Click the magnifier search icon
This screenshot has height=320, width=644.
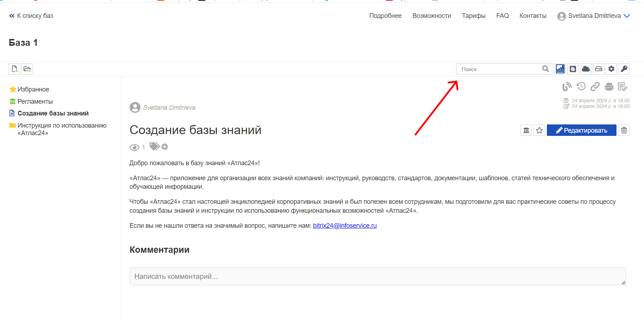545,69
